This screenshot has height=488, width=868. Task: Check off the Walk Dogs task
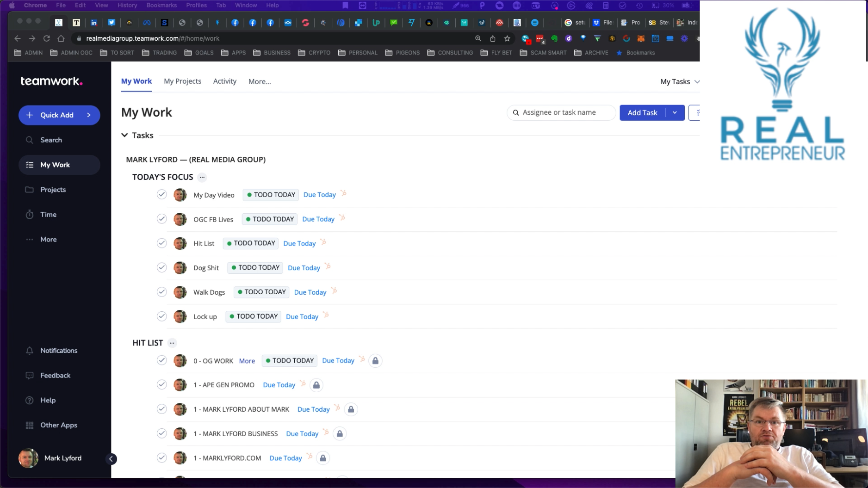[x=161, y=292]
